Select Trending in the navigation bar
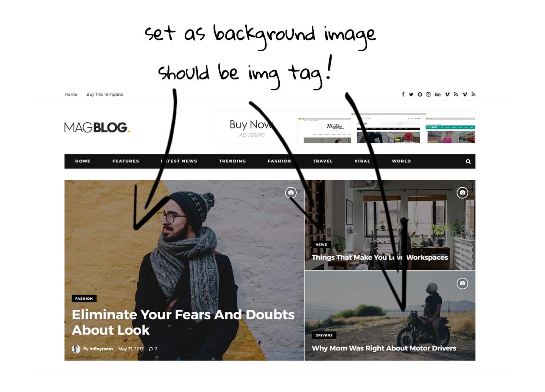This screenshot has width=545, height=392. (232, 161)
